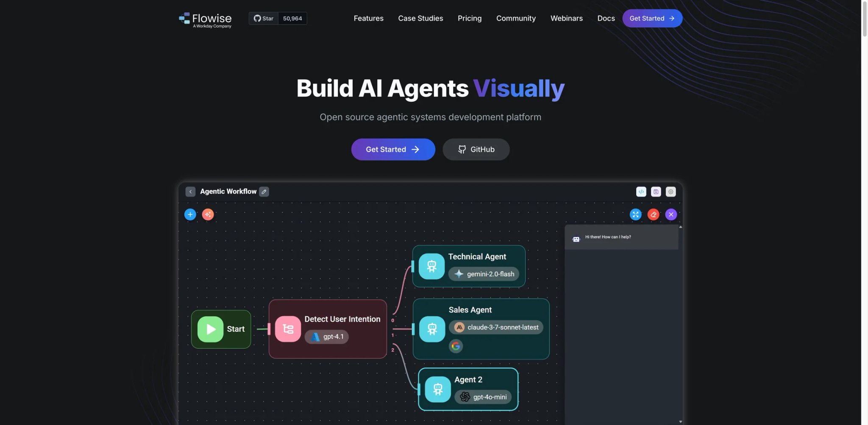Open the Features menu item
The image size is (868, 425).
368,18
